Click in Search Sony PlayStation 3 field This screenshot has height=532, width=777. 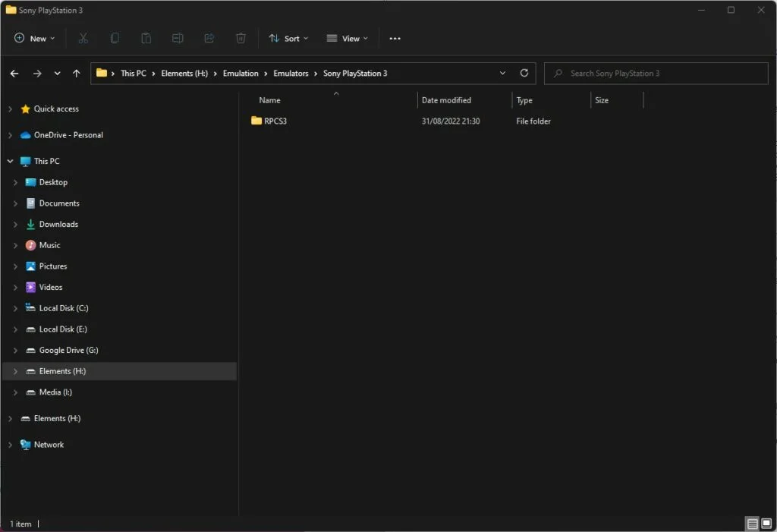coord(656,74)
